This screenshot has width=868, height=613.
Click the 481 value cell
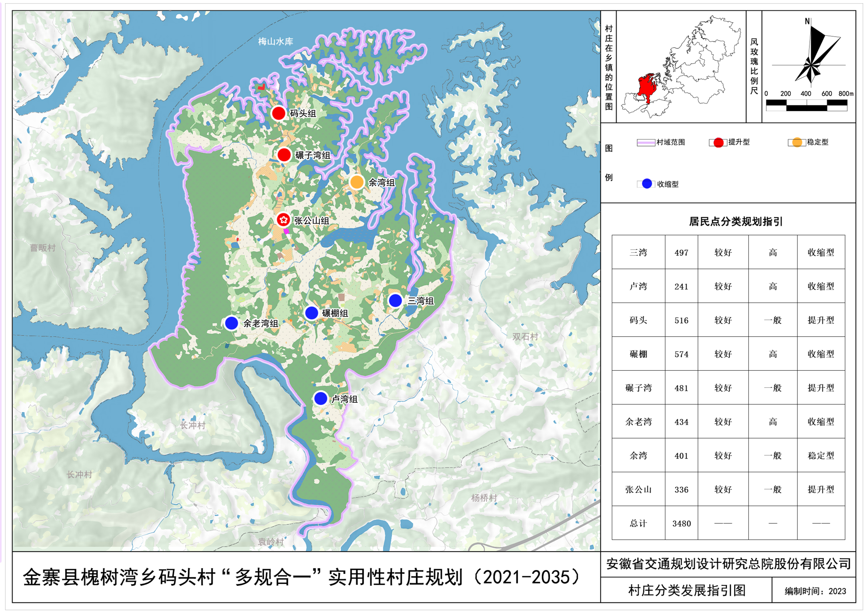[681, 388]
